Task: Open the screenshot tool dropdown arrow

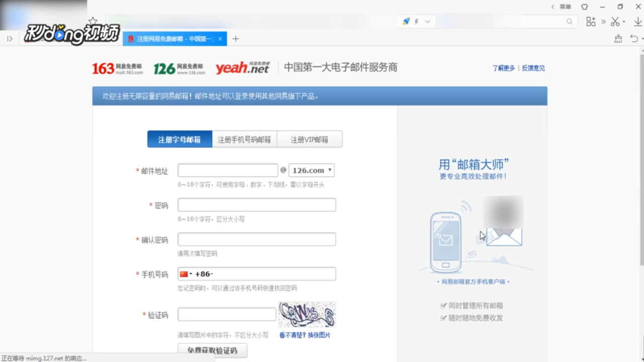Action: [x=624, y=22]
